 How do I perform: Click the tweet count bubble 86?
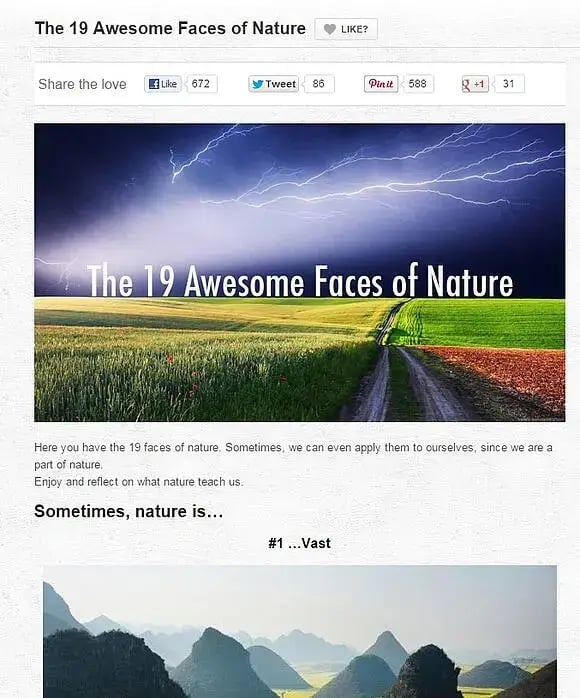319,84
